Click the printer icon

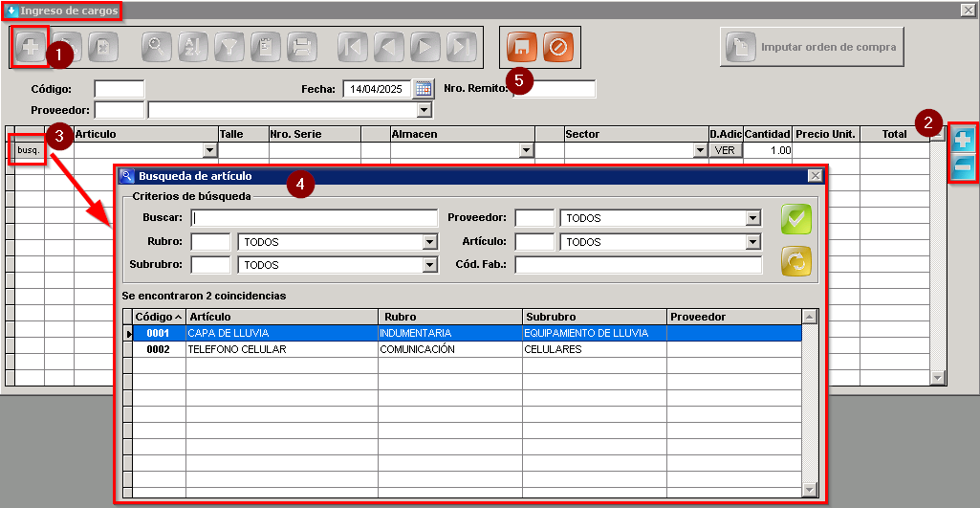[302, 48]
